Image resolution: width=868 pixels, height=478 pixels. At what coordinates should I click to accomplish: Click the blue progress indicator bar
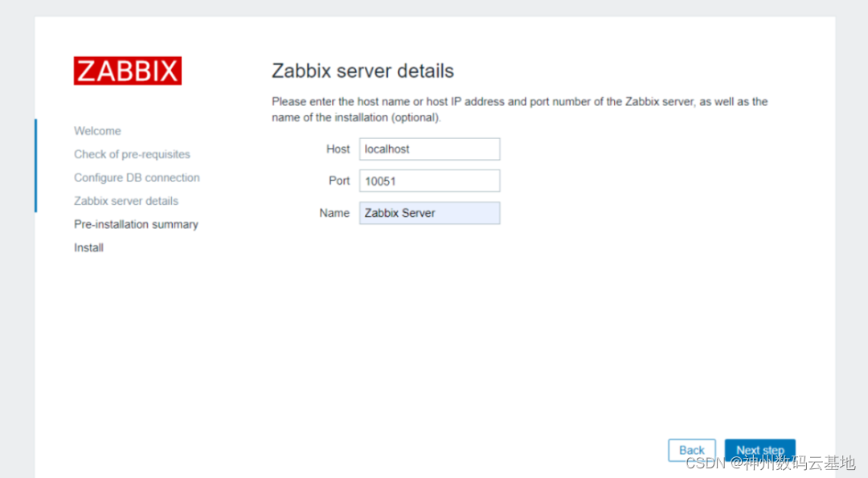coord(36,165)
